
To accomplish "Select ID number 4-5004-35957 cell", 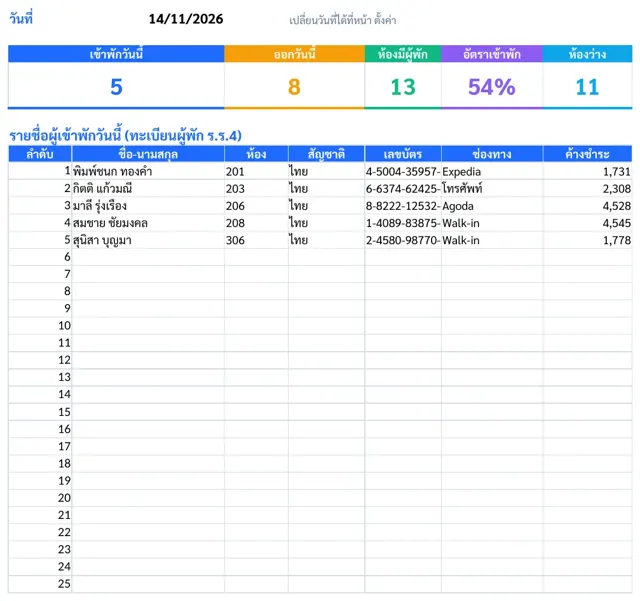I will point(403,171).
